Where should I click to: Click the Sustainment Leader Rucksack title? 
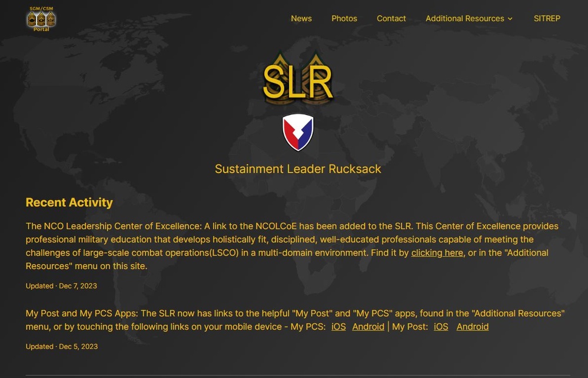298,169
